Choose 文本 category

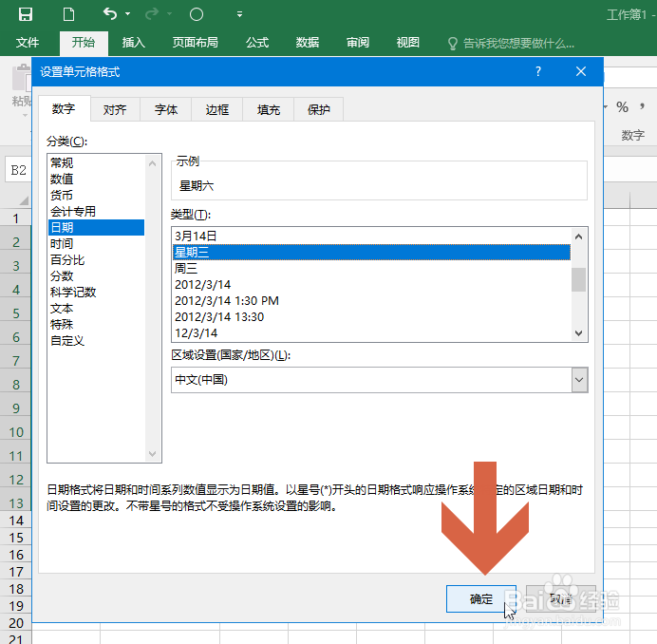[97, 308]
